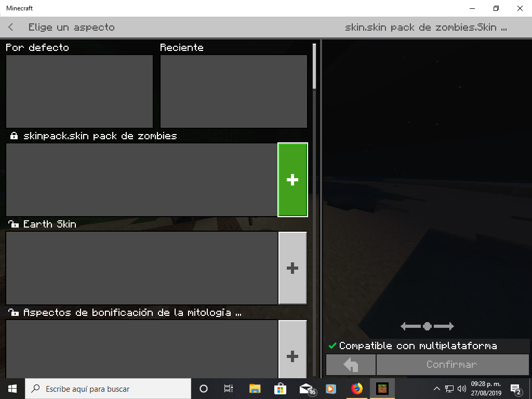Open the Earth Skin pack panel

142,268
